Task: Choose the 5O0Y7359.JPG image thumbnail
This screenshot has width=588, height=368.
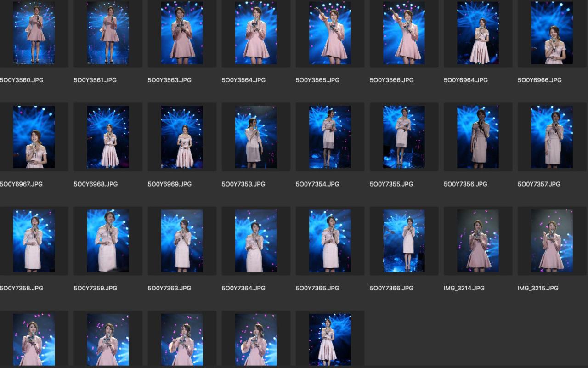Action: [x=107, y=241]
